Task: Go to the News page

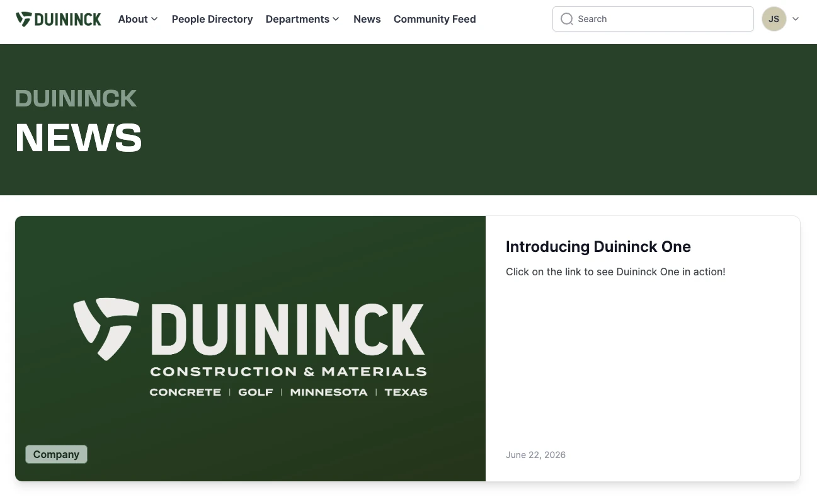Action: click(x=367, y=19)
